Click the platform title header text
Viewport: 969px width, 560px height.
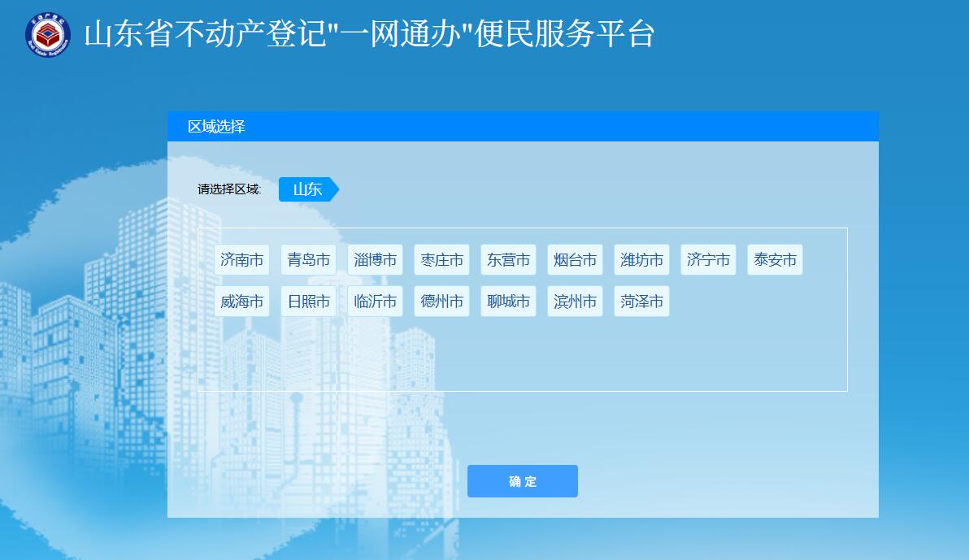tap(370, 35)
